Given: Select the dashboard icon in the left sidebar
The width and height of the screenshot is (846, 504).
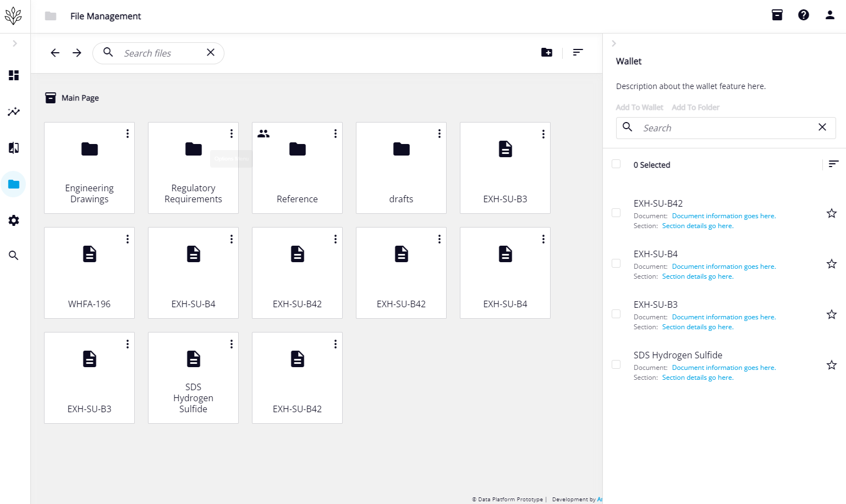Looking at the screenshot, I should pos(13,75).
